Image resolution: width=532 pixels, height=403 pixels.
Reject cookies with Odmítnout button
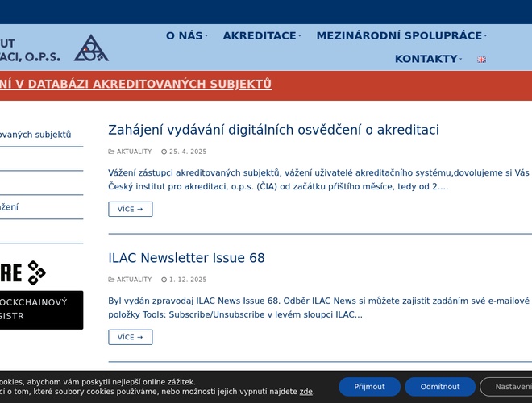(x=440, y=387)
